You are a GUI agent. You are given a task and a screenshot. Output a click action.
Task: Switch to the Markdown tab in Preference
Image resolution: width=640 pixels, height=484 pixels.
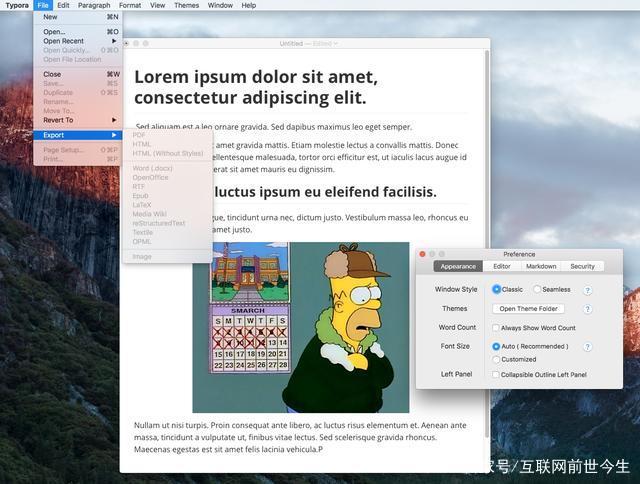coord(541,266)
